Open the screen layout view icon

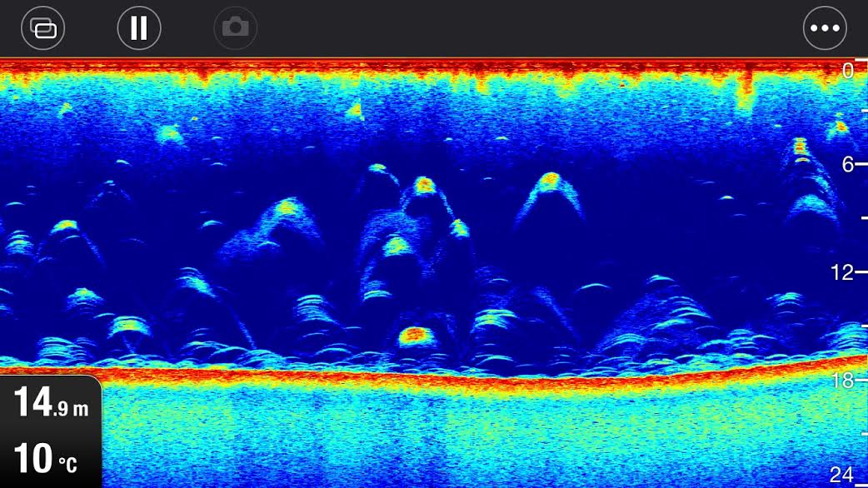tap(43, 28)
